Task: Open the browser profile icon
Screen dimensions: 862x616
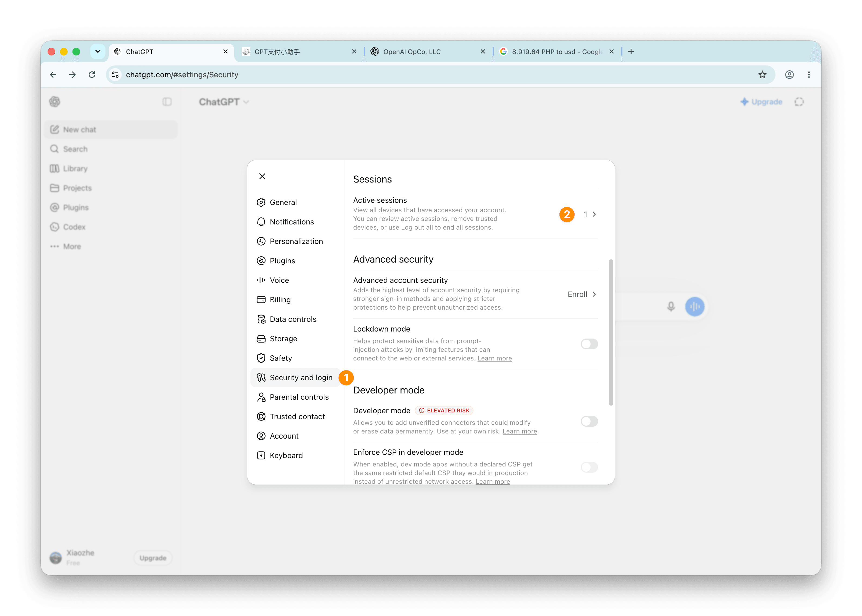Action: 789,75
